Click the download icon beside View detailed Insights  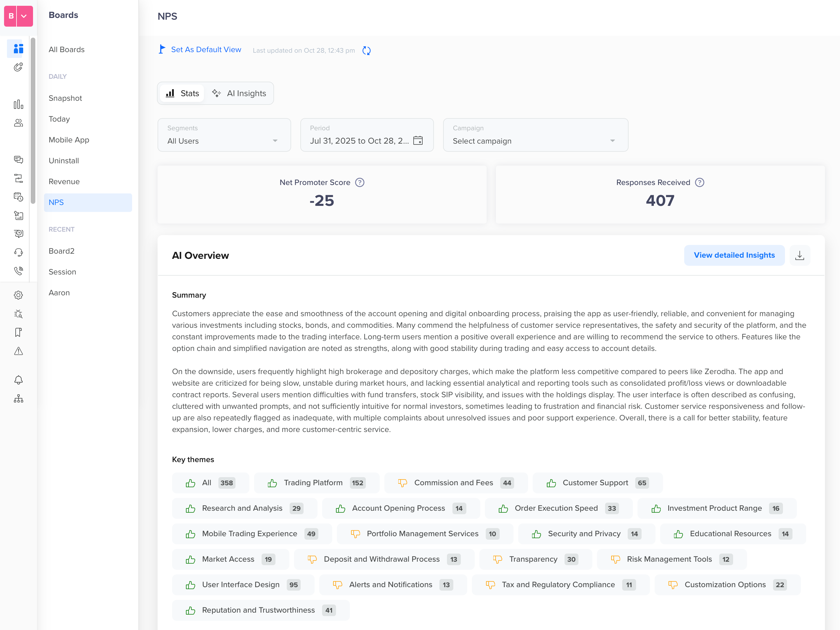pos(800,255)
